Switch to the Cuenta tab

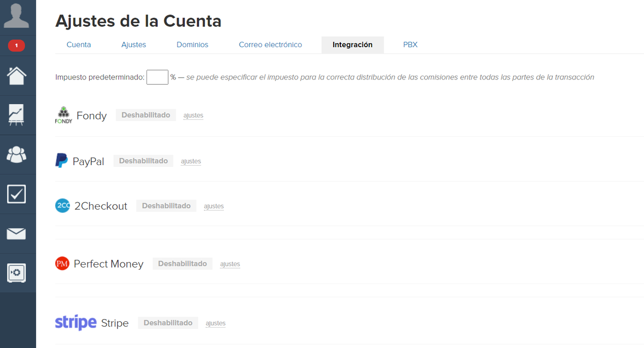pos(79,45)
